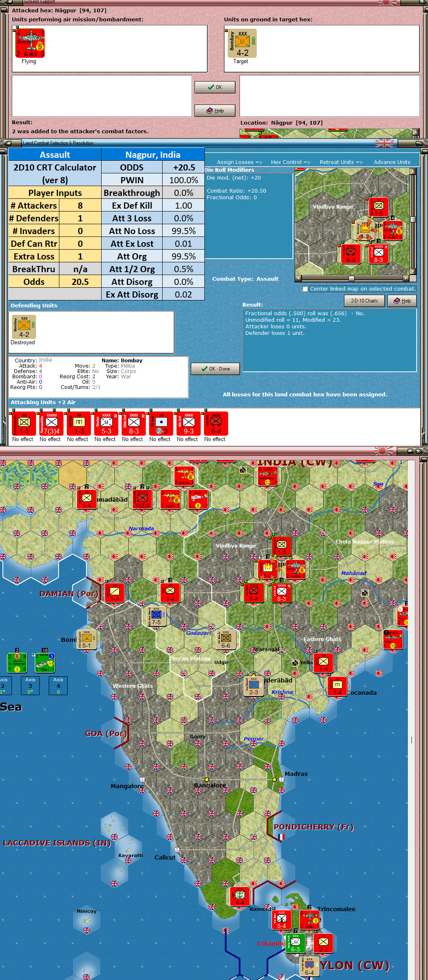Click the 'Madras' city label on map

(296, 774)
